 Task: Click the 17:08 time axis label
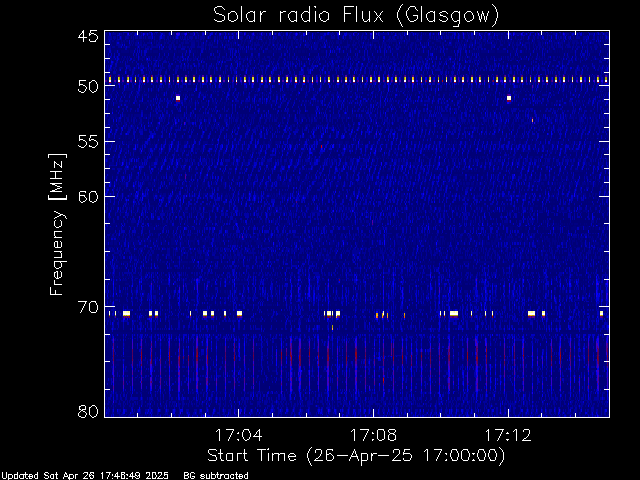373,435
